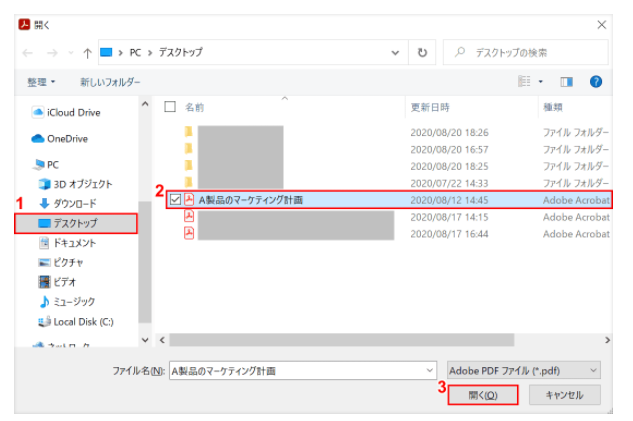Open the 整理 (Organize) menu

point(41,81)
